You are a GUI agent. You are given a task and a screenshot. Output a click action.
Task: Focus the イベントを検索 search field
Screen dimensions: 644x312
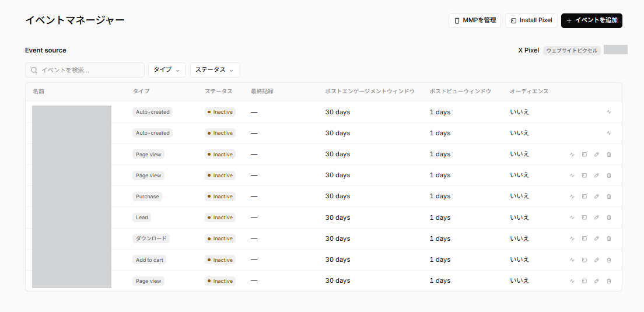pyautogui.click(x=85, y=70)
